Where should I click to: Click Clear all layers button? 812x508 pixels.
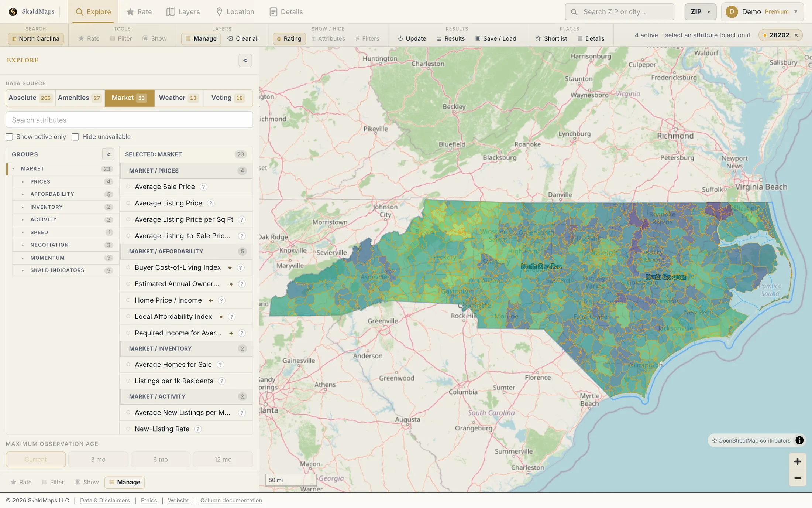coord(243,39)
